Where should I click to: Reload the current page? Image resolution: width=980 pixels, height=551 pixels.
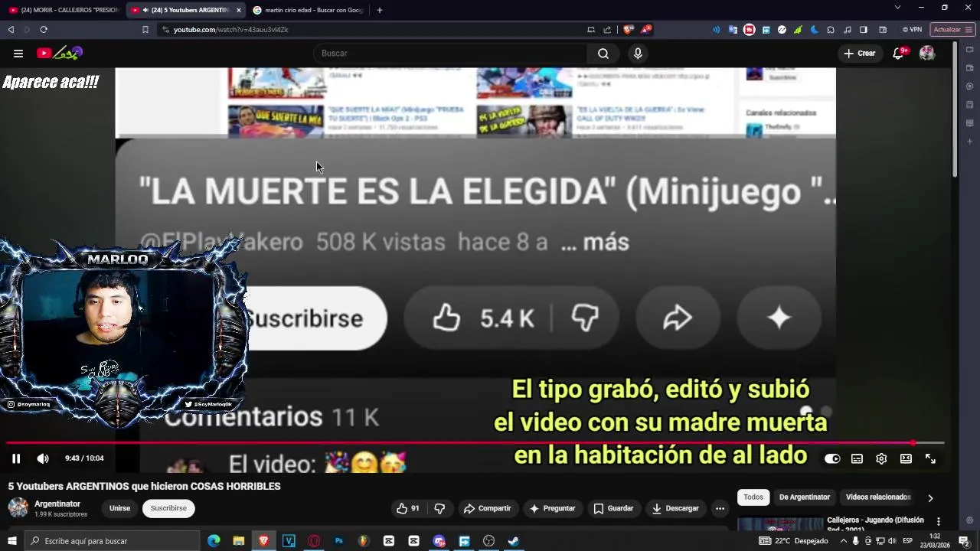tap(44, 30)
